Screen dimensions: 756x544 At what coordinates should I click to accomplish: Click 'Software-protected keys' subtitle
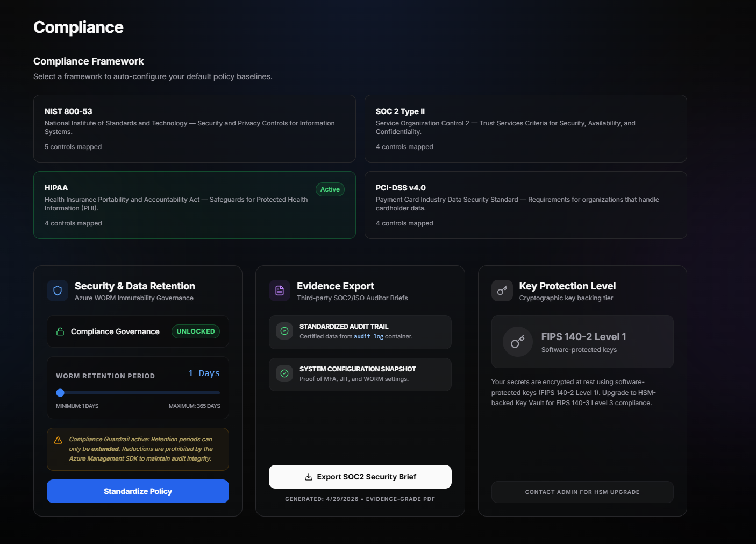click(579, 350)
